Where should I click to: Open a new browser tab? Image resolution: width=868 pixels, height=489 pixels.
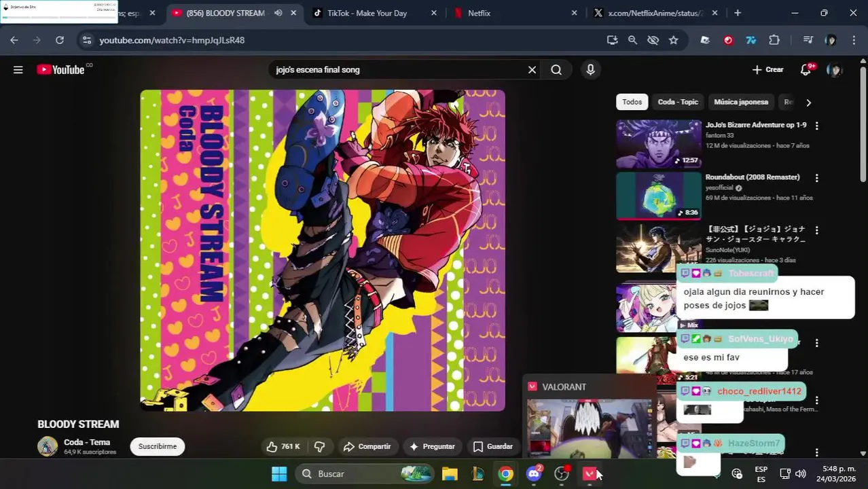click(x=738, y=13)
